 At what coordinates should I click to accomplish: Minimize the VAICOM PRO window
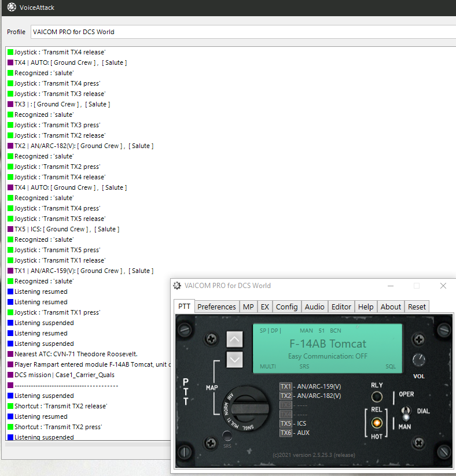pyautogui.click(x=391, y=286)
